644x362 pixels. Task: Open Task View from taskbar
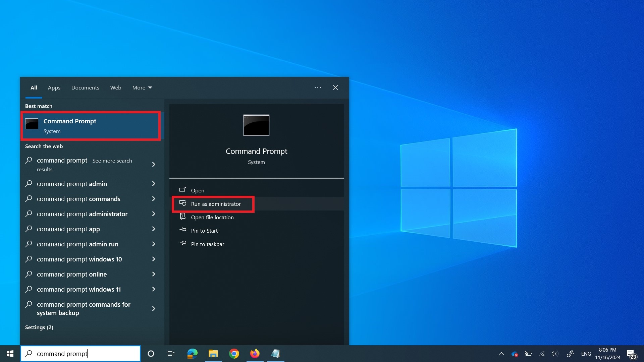[x=171, y=354]
